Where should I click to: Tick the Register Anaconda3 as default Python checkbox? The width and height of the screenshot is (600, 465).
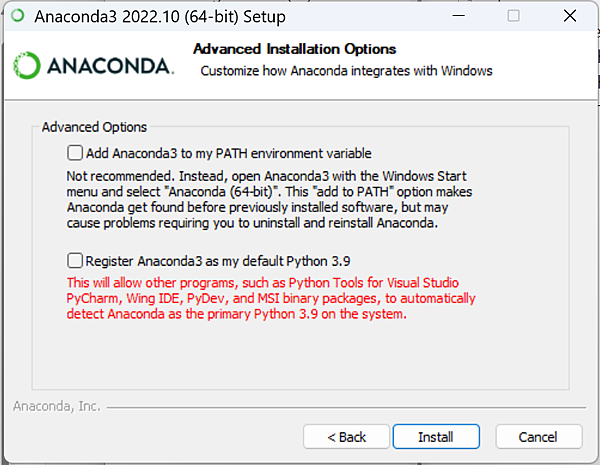click(75, 261)
